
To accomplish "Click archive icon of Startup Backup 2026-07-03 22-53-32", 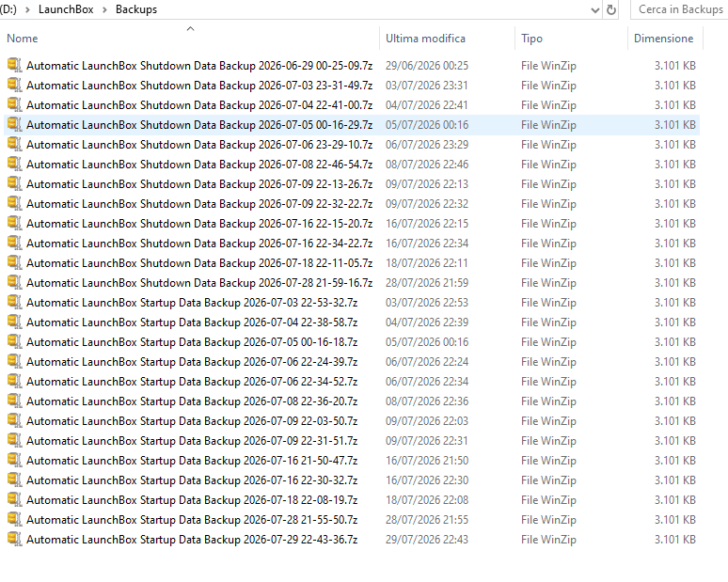I will point(14,302).
